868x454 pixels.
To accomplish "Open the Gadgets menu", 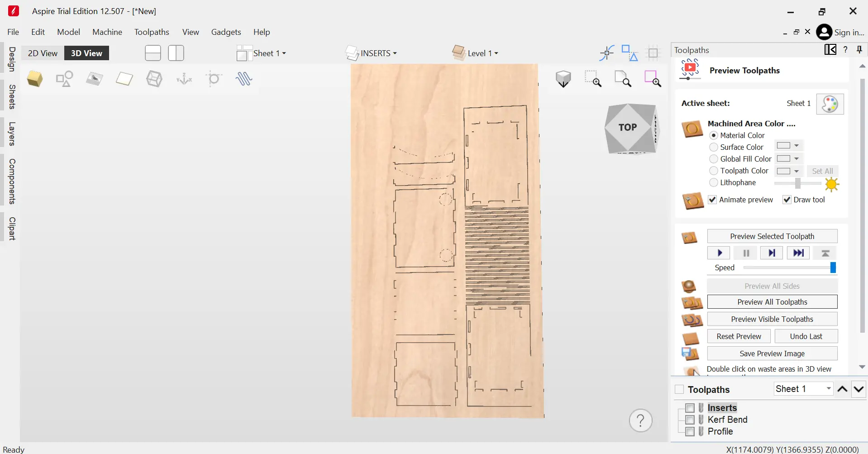I will pos(226,32).
